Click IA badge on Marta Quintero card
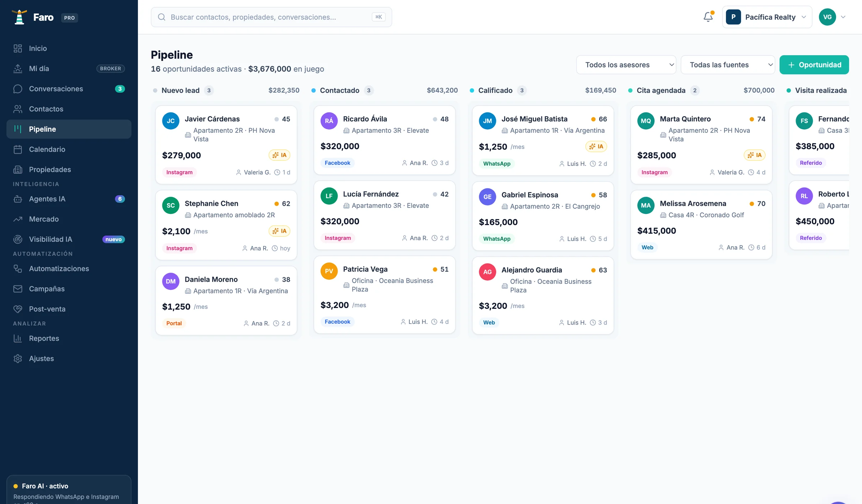The width and height of the screenshot is (862, 504). [755, 155]
